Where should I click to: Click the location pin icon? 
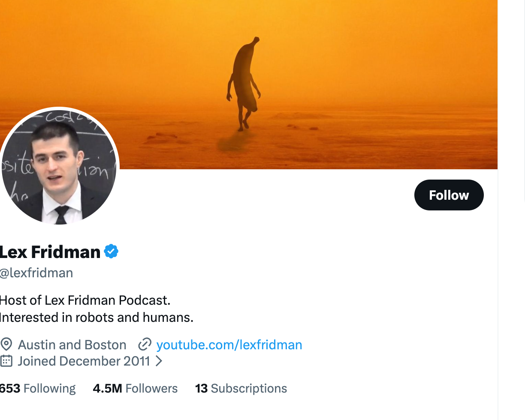click(x=6, y=345)
